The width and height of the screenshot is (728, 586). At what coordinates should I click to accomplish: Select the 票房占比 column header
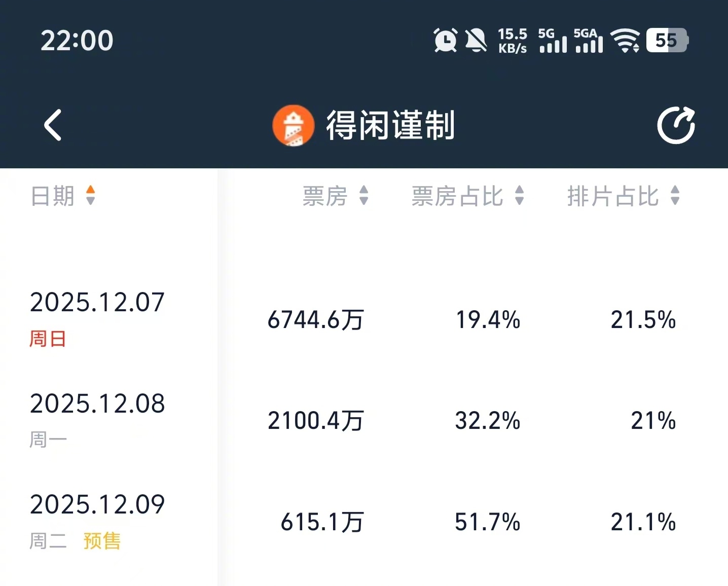[456, 197]
